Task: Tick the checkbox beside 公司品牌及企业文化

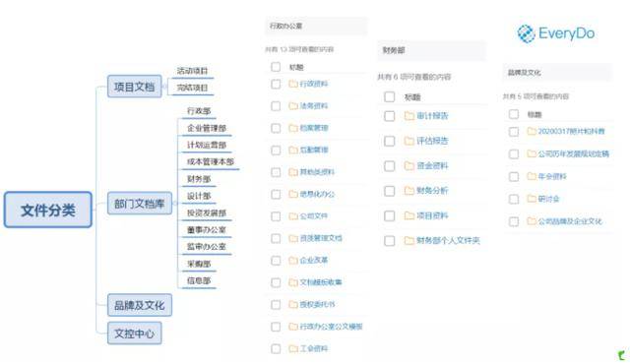Action: pyautogui.click(x=514, y=221)
